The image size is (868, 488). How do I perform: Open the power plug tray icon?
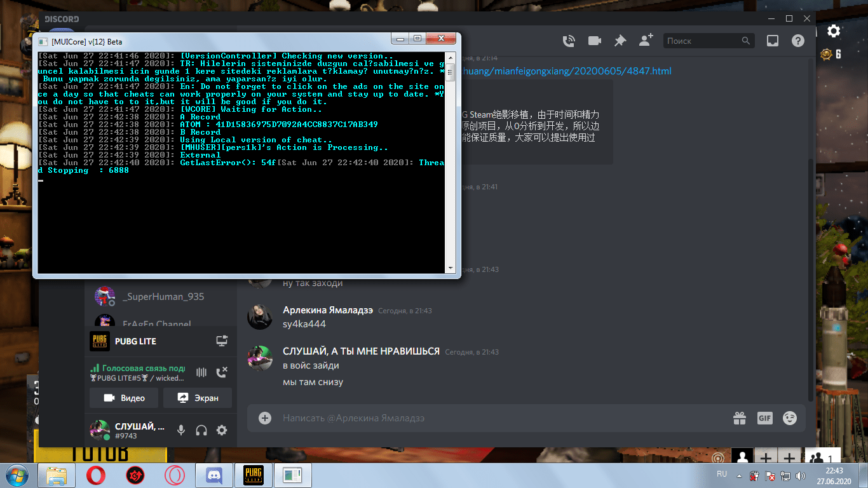[755, 475]
